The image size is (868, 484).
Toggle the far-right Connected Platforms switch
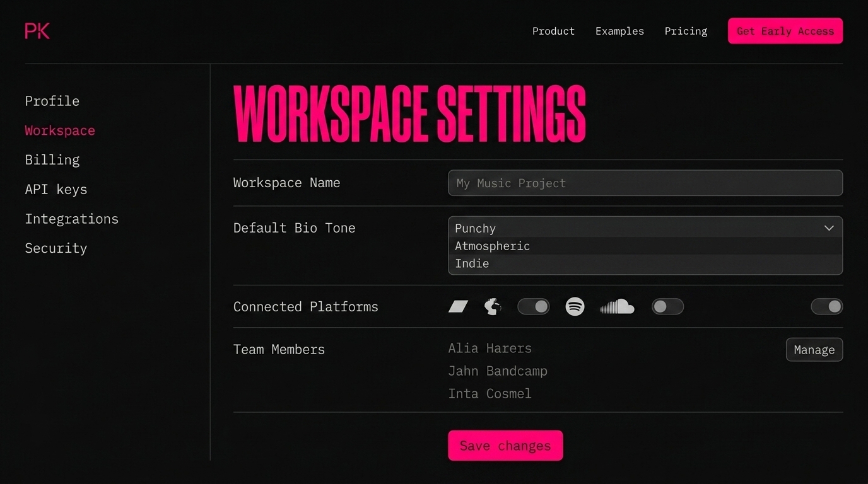pyautogui.click(x=826, y=307)
